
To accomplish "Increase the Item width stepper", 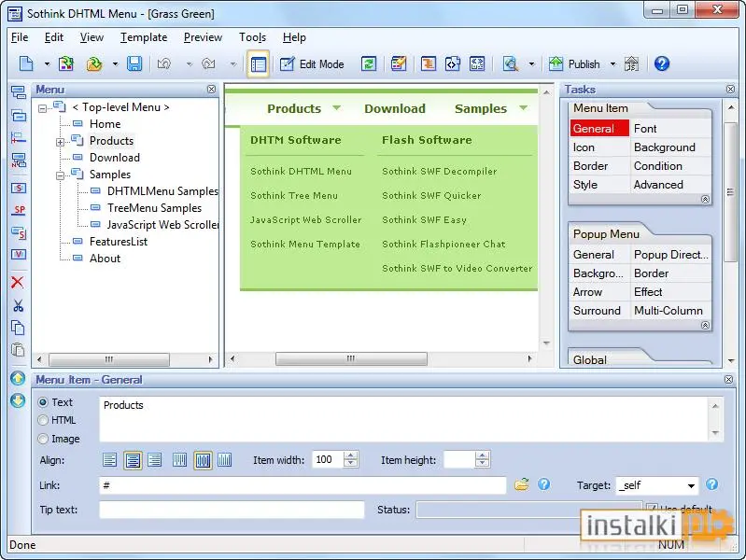I will 351,455.
